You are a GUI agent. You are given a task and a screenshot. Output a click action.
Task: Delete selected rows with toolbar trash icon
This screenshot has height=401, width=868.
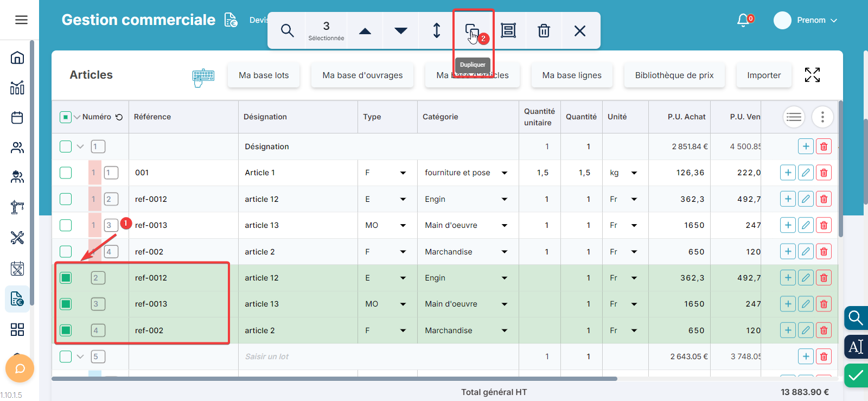point(544,30)
